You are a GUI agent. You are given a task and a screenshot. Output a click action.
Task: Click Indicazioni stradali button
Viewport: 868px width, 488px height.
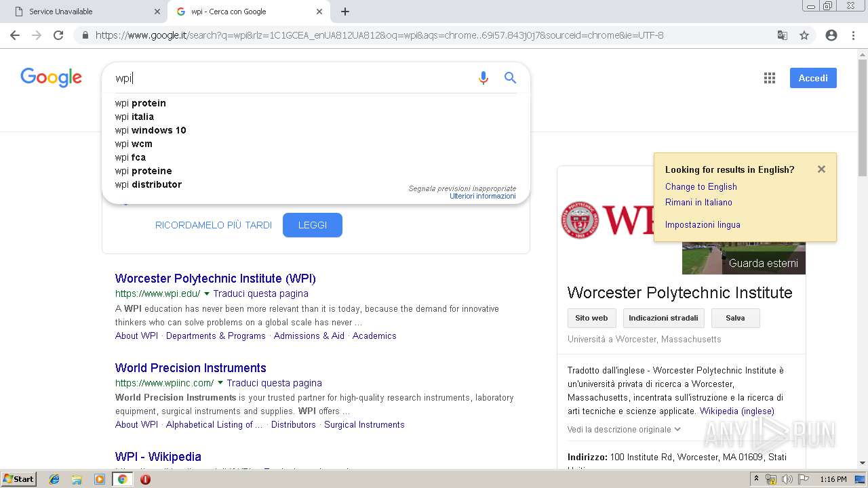click(x=663, y=318)
